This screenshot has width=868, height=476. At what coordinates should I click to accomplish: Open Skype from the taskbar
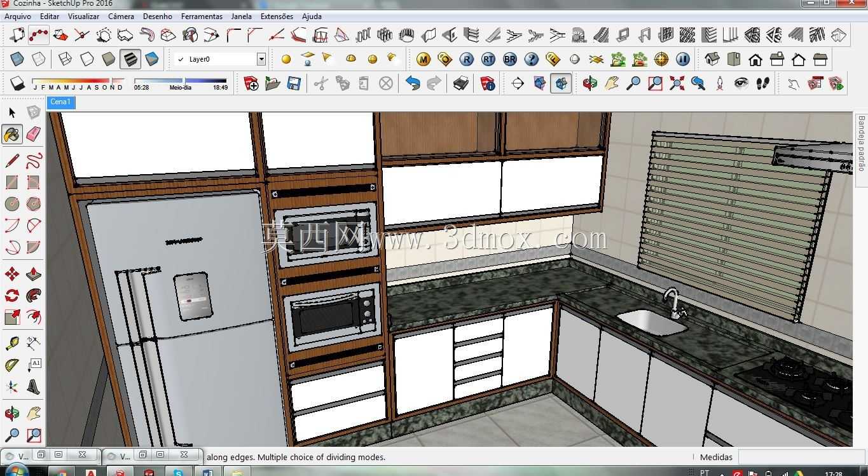pos(179,472)
